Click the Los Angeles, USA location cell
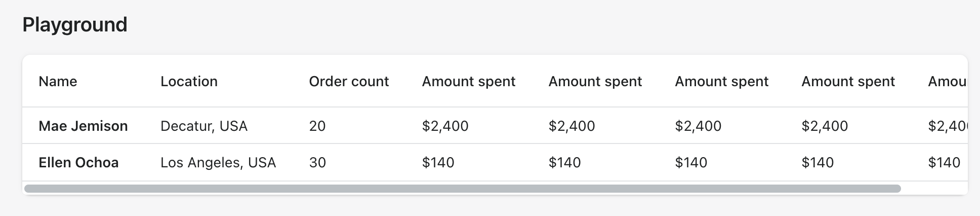This screenshot has width=980, height=216. point(218,163)
